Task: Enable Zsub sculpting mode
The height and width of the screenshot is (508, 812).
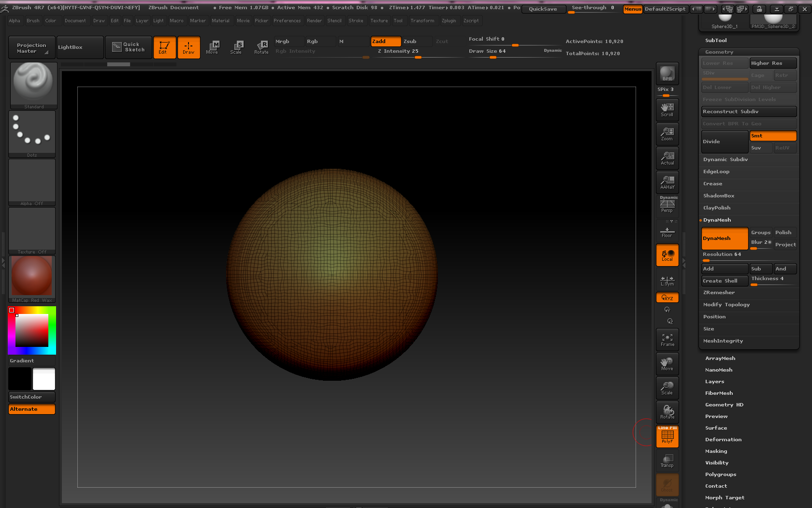Action: [x=417, y=42]
